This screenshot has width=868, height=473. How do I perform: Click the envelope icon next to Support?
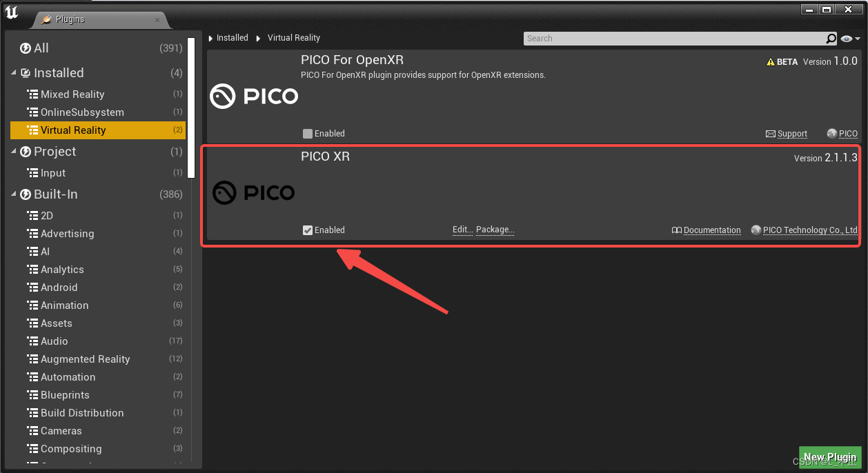[x=771, y=134]
